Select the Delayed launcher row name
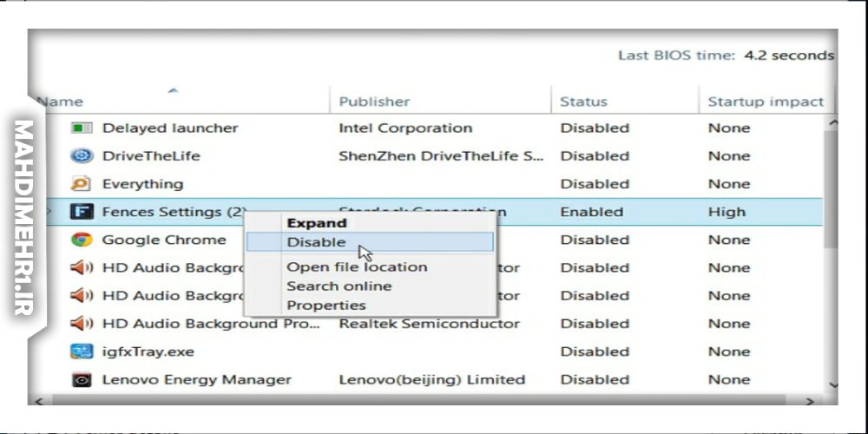Screen dimensions: 868x434 tap(170, 128)
